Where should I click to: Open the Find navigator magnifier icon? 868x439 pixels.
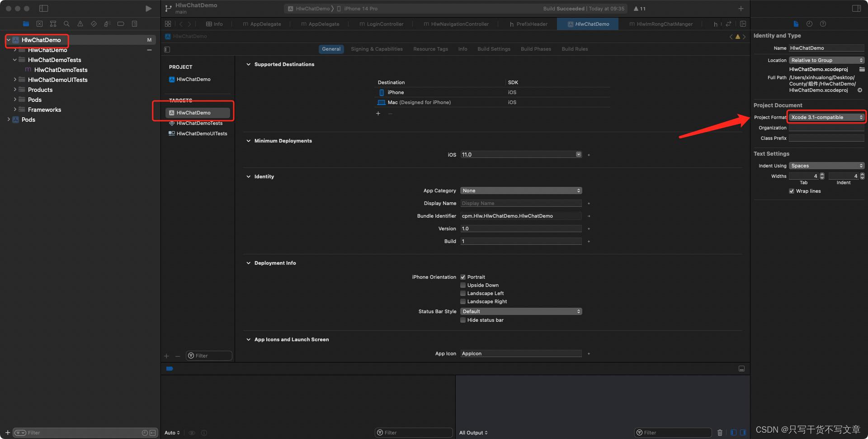[x=66, y=24]
